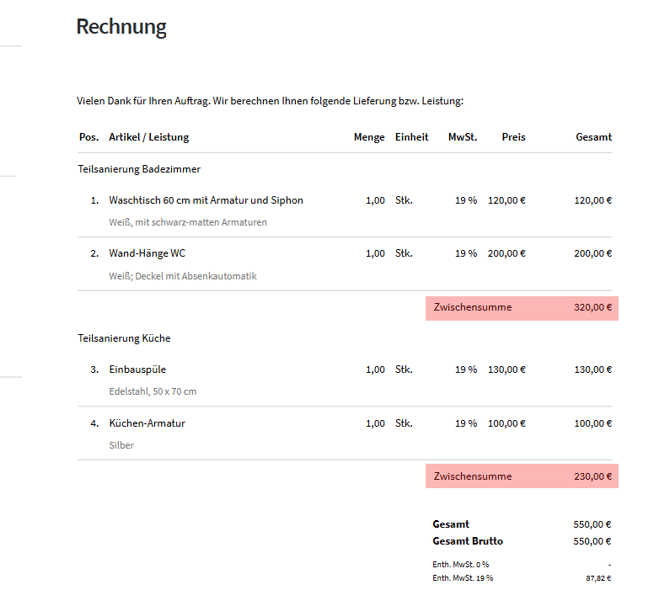The image size is (670, 606).
Task: Click the 'Gesamt Brutto' total label
Action: [x=467, y=541]
